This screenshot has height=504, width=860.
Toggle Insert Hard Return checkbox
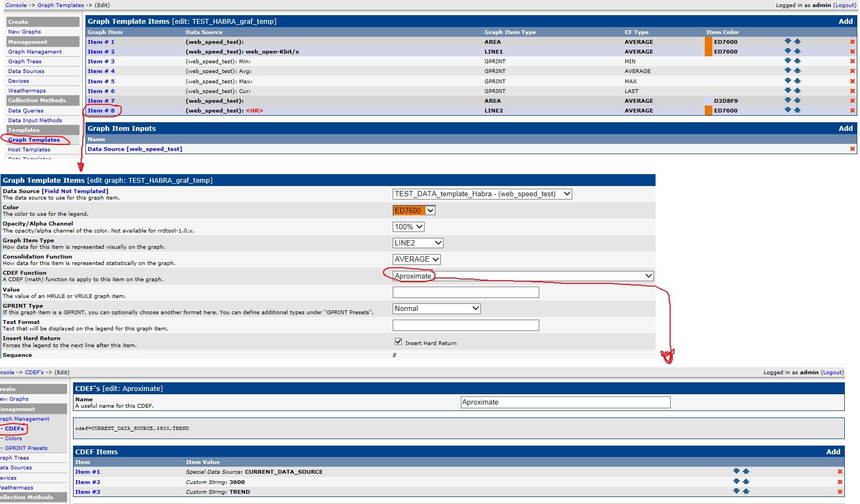tap(398, 342)
